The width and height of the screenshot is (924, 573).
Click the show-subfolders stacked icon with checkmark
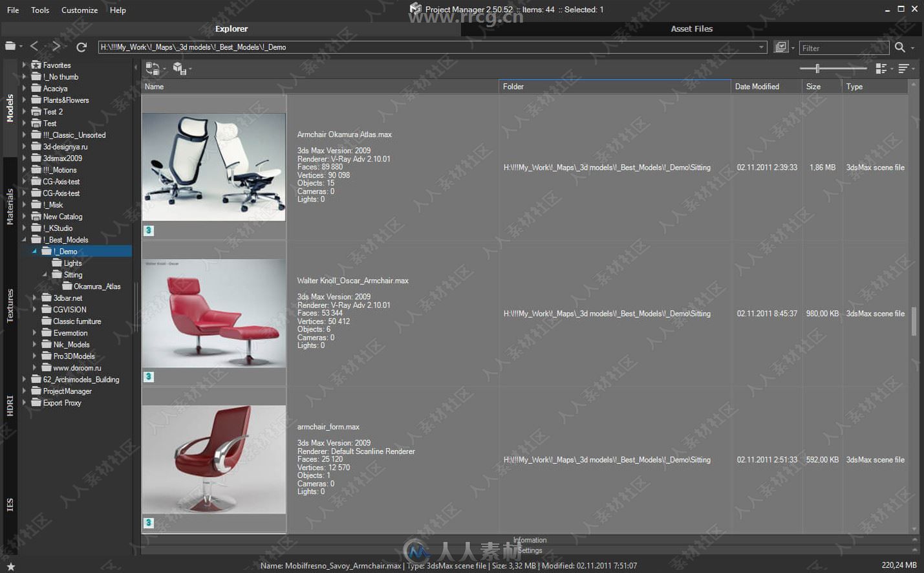point(781,47)
